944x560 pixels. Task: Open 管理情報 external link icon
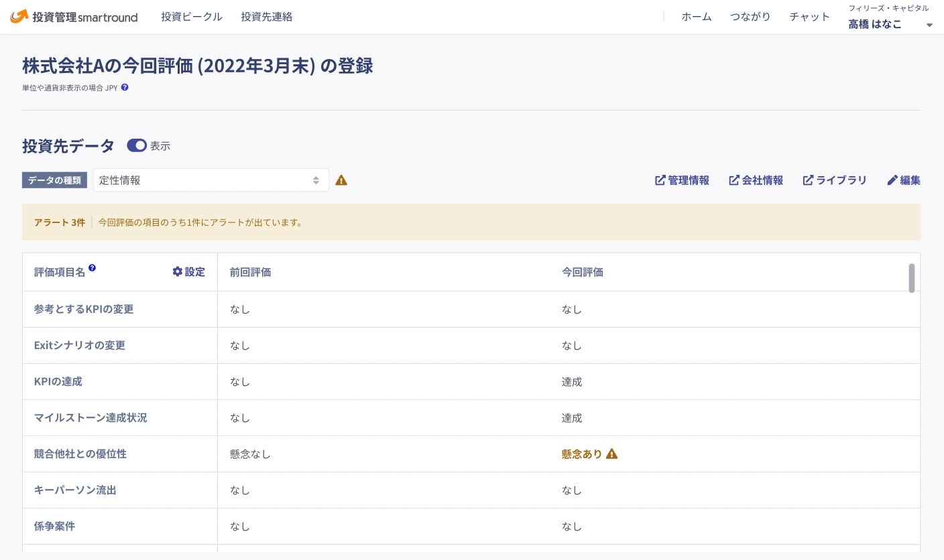coord(660,180)
